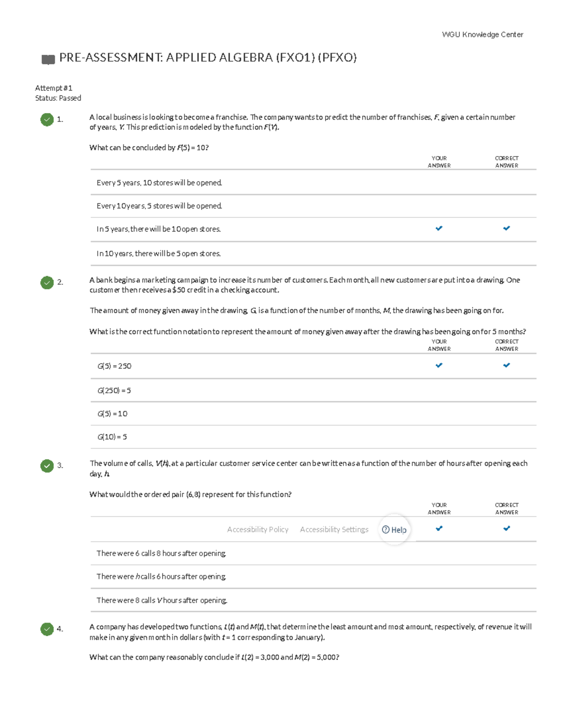This screenshot has height=728, width=563.
Task: Click the Help question mark icon
Action: [386, 530]
